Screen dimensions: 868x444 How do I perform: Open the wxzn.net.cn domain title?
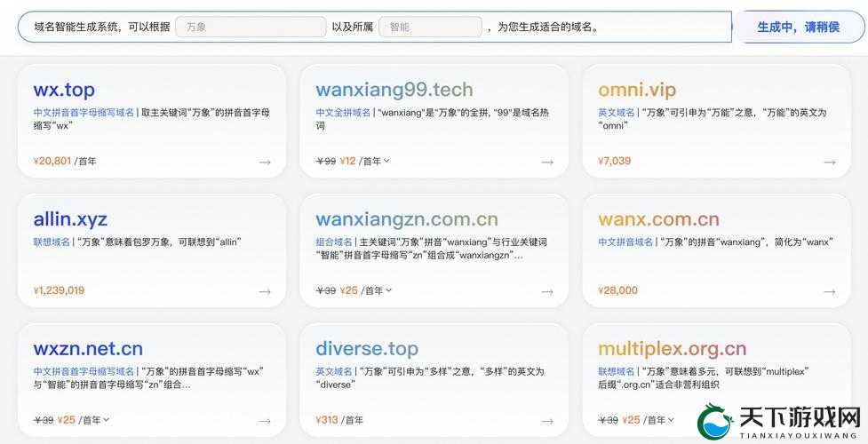point(88,349)
